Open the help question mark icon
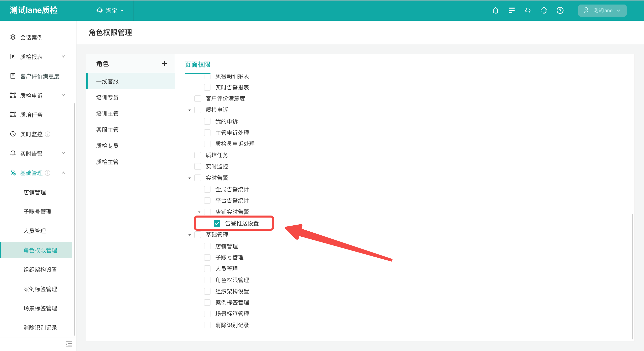This screenshot has height=351, width=644. (x=560, y=10)
